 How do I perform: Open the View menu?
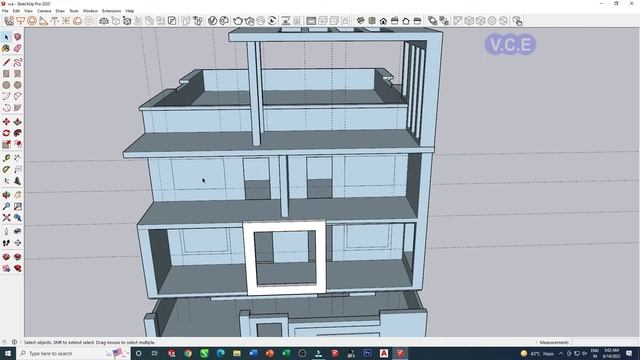28,11
